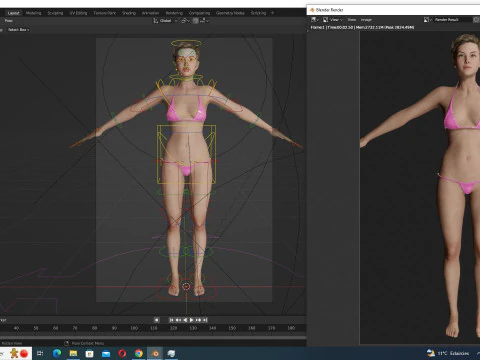The height and width of the screenshot is (360, 480).
Task: Click the timeline horizontal scrollbar
Action: tap(153, 337)
